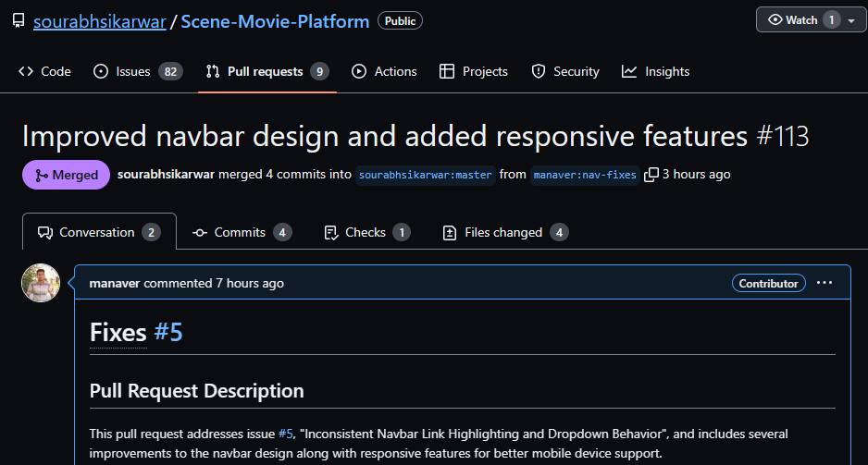Click the 7 hours ago comment timestamp
Viewport: 868px width, 465px height.
(x=250, y=283)
